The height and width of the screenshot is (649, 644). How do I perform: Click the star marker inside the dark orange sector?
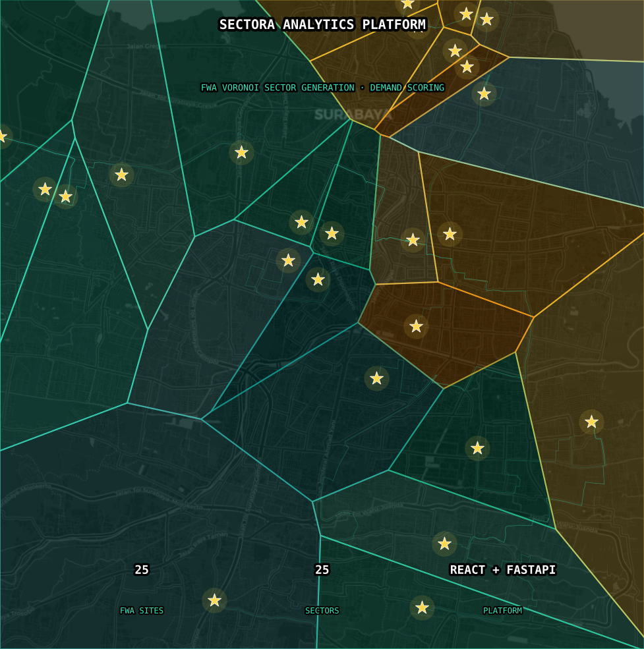(416, 326)
